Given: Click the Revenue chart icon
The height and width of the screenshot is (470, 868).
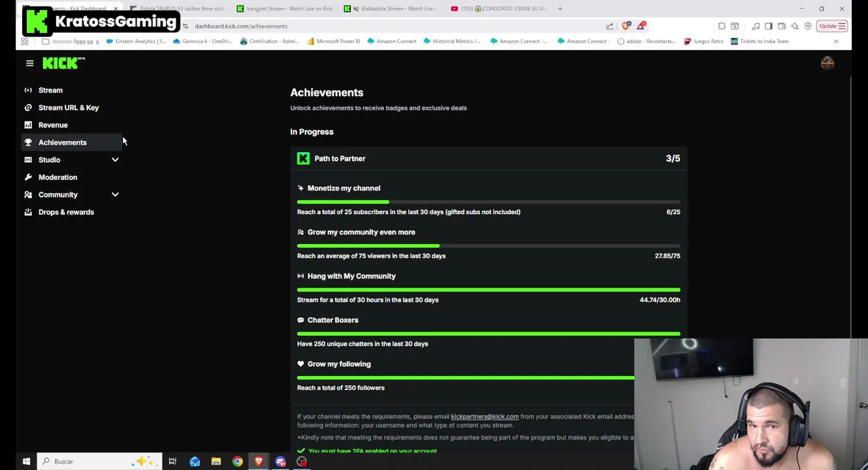Looking at the screenshot, I should tap(28, 125).
